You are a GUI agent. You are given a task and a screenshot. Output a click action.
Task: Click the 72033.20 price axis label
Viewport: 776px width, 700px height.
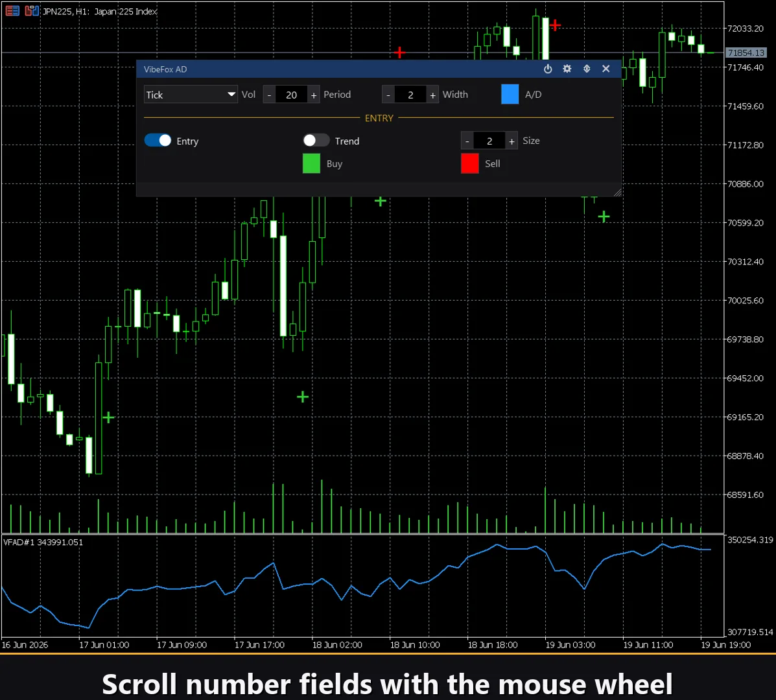pos(746,29)
